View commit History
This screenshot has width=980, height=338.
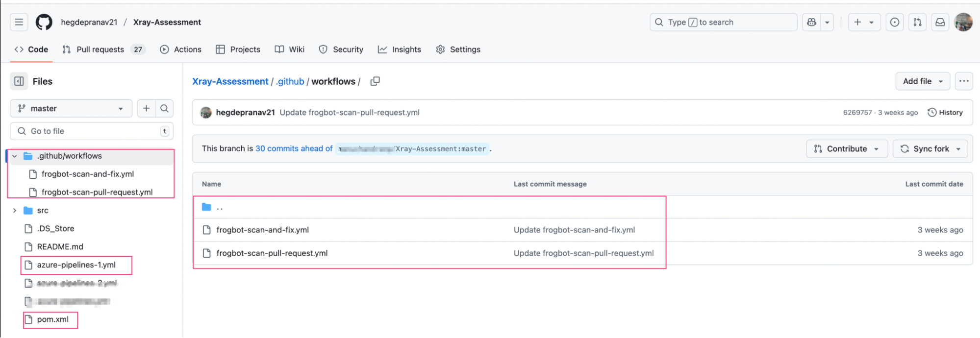(x=945, y=113)
